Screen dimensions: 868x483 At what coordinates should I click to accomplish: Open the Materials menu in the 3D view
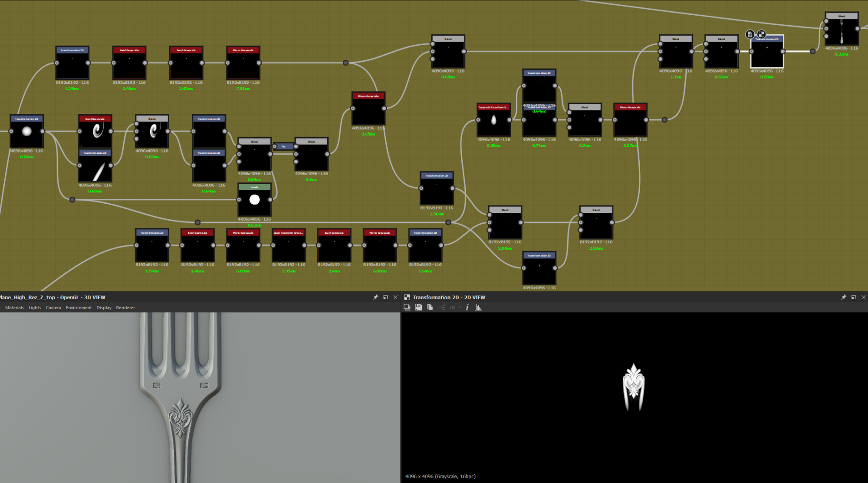point(15,308)
